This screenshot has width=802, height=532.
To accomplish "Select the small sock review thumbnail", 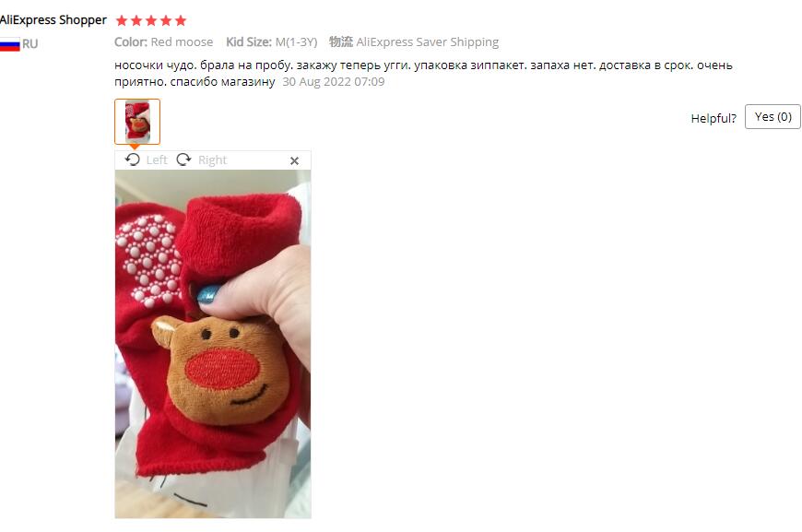I will (x=137, y=122).
